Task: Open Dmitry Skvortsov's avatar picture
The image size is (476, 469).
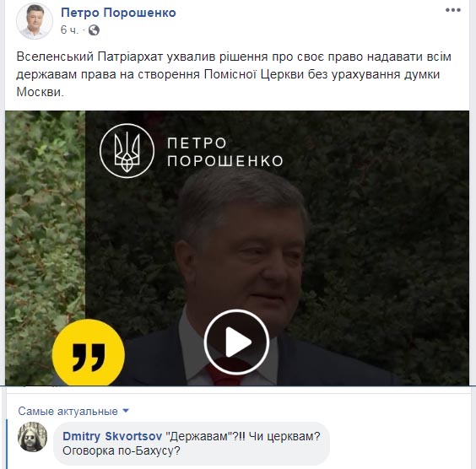Action: (x=32, y=437)
